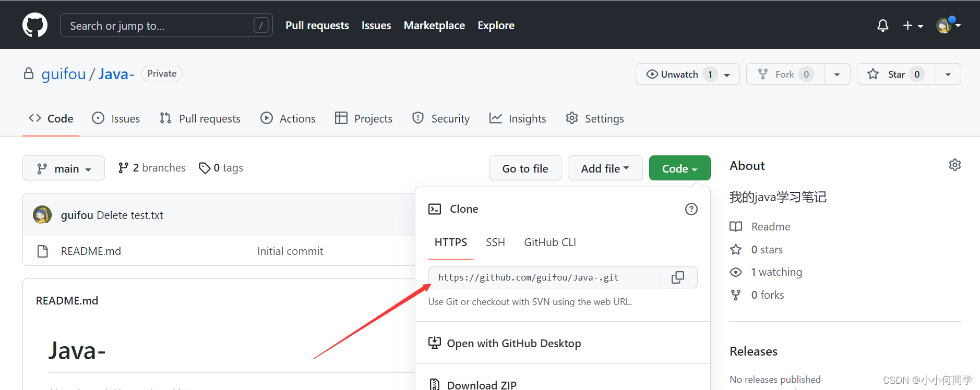View the 0 tags link
980x390 pixels.
[x=221, y=168]
